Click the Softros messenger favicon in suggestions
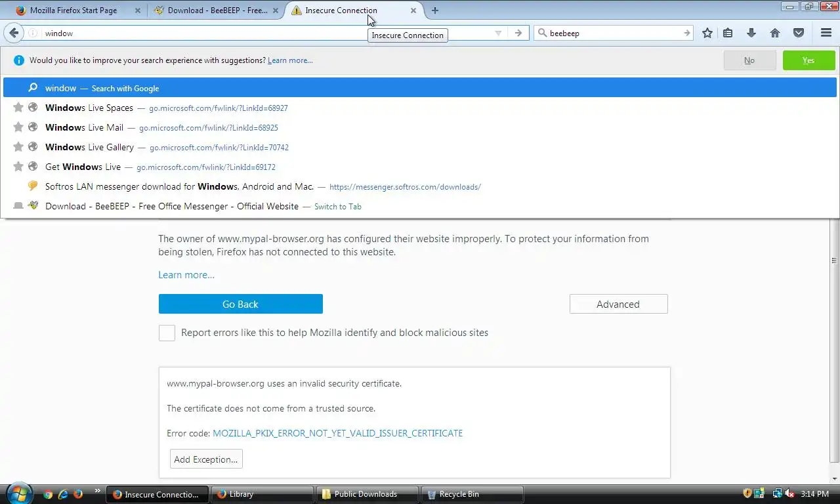This screenshot has height=504, width=840. click(33, 186)
